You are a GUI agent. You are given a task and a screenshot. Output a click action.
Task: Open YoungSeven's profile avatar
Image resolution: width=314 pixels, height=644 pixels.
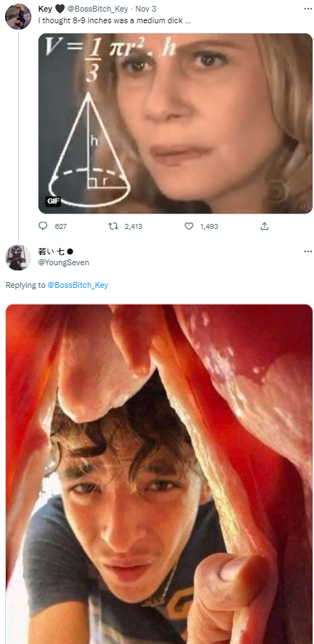coord(18,257)
